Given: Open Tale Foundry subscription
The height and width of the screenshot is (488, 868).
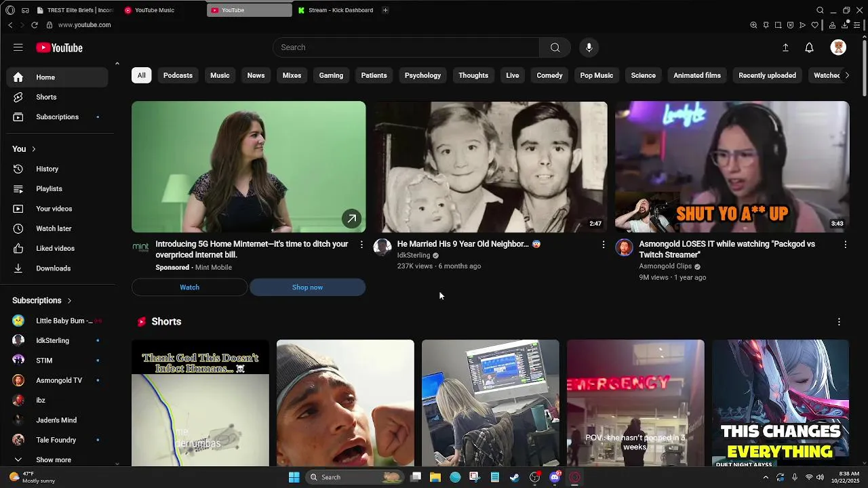Looking at the screenshot, I should point(57,440).
